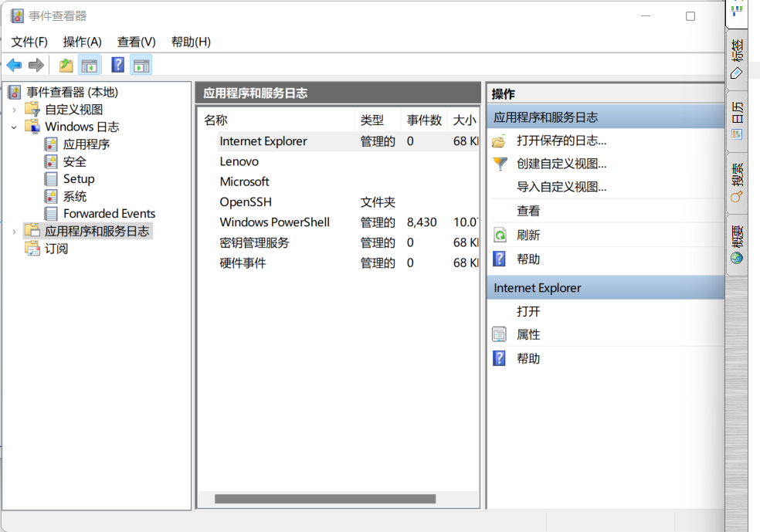Select 事件查看器 (本地) root node
Image resolution: width=760 pixels, height=532 pixels.
[73, 92]
